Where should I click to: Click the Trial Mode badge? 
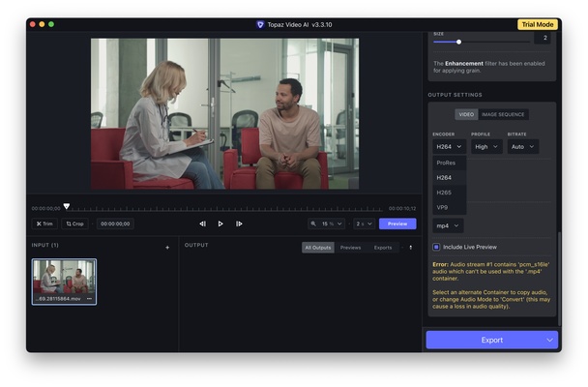tap(538, 24)
